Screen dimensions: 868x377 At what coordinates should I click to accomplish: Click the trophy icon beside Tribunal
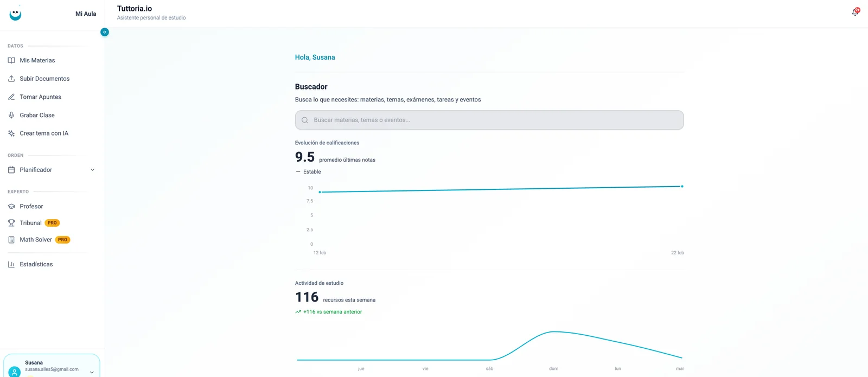11,223
